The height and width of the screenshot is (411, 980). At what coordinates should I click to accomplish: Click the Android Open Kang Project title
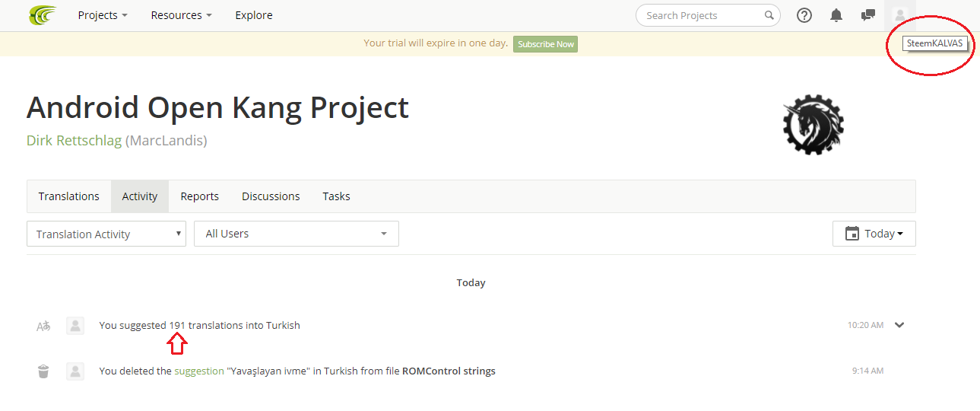(217, 108)
